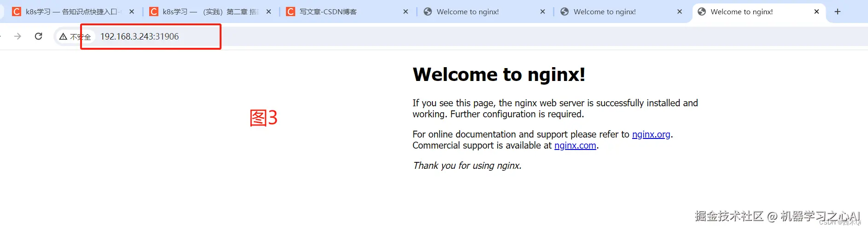
Task: Close the 写文章-CSDN博客 tab
Action: pos(406,11)
